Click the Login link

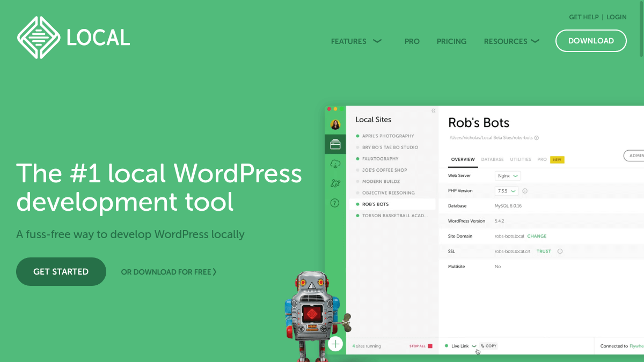(617, 17)
